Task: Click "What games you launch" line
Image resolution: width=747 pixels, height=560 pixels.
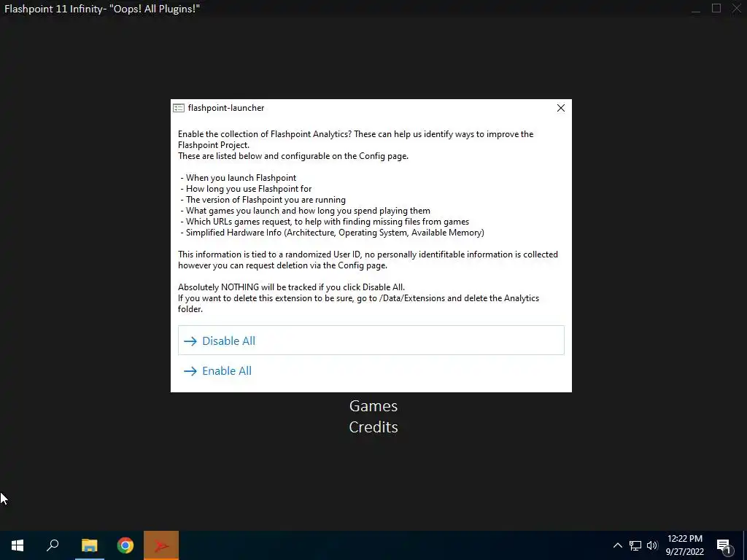Action: click(306, 211)
